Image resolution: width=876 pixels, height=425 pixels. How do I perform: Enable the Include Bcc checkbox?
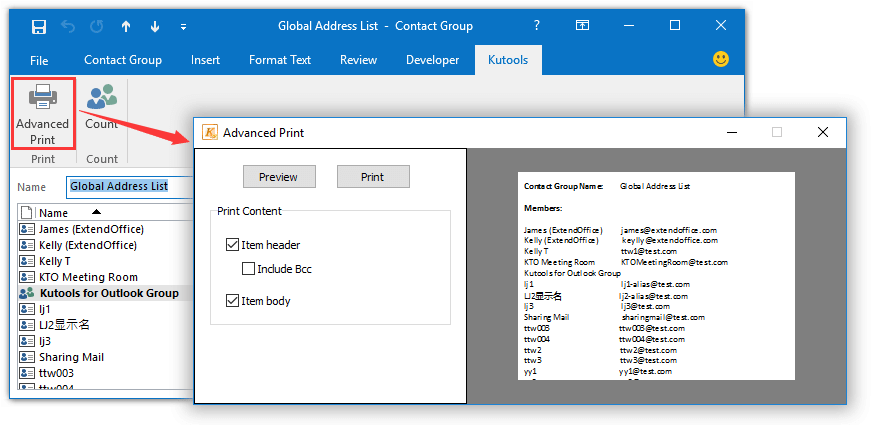click(x=249, y=269)
